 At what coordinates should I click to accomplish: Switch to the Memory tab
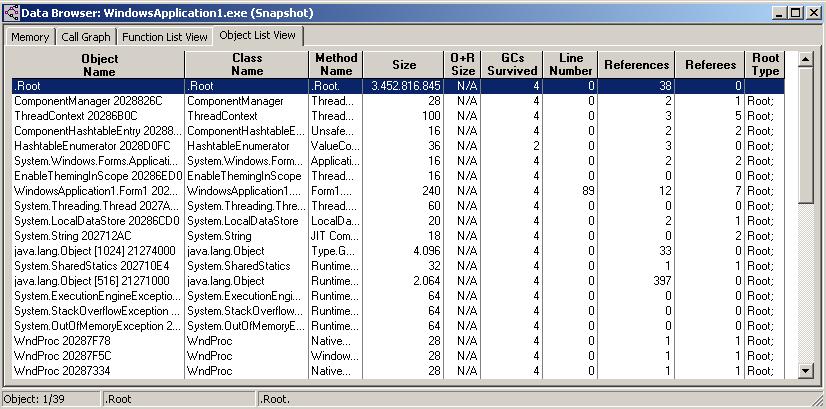point(30,37)
